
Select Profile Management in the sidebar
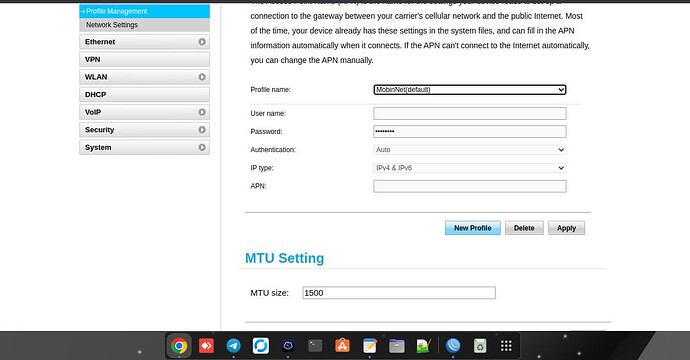click(144, 11)
